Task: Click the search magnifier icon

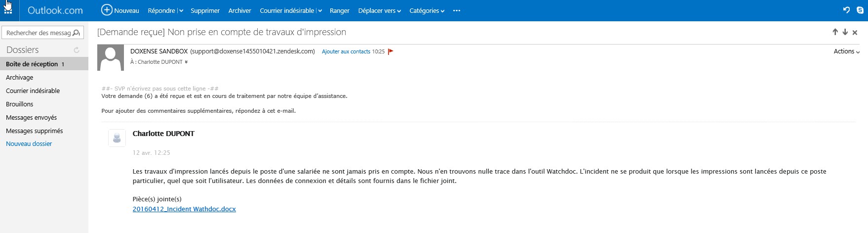Action: click(x=76, y=33)
